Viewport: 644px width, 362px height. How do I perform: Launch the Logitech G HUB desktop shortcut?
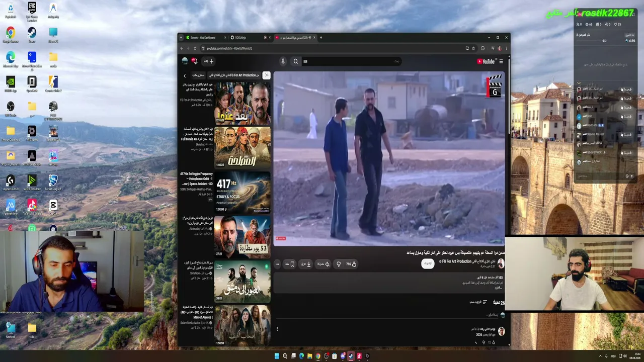(x=11, y=182)
